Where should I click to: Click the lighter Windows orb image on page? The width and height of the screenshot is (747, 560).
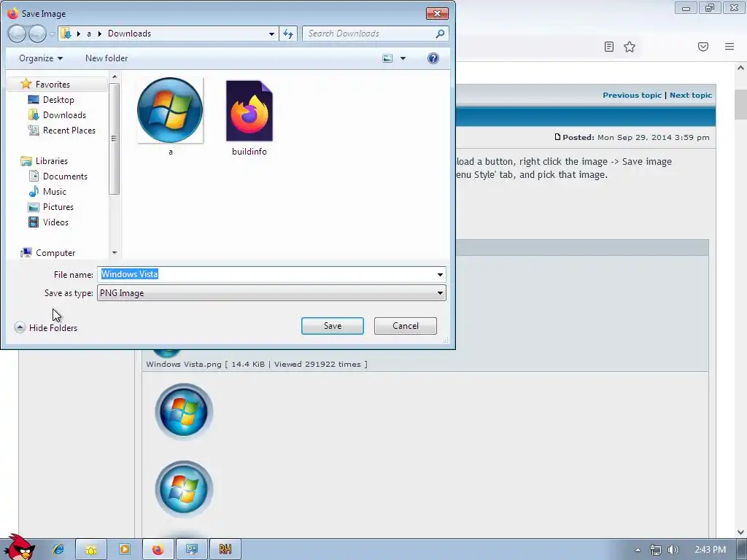184,489
